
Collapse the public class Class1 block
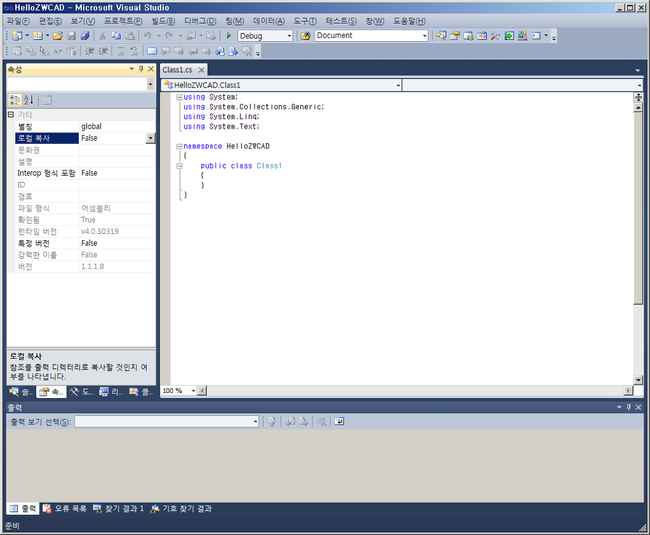[x=179, y=166]
